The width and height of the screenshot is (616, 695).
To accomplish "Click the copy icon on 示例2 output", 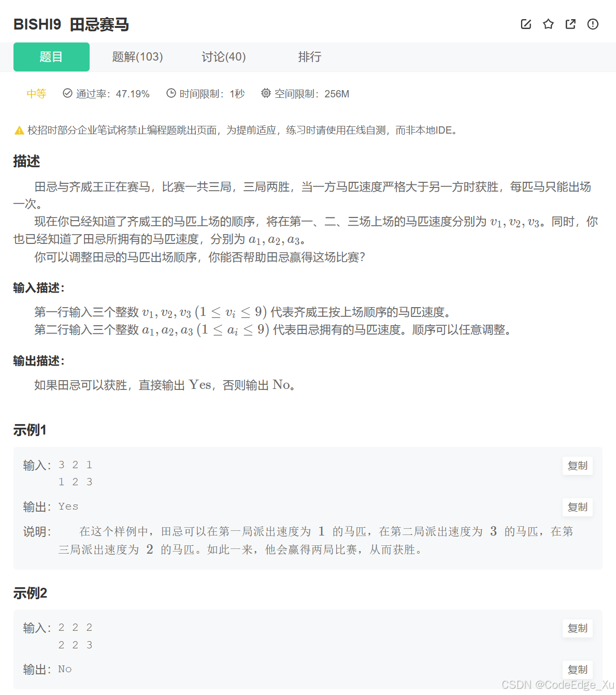I will tap(577, 670).
